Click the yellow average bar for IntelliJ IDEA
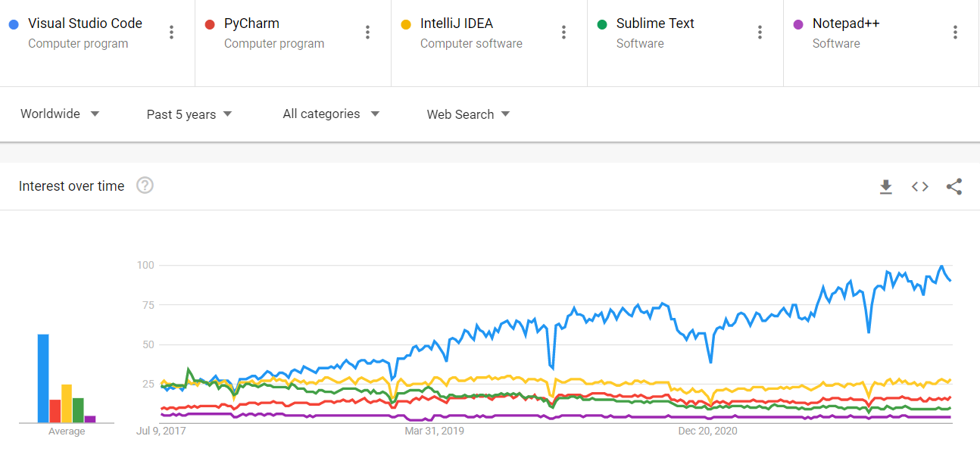 [x=67, y=403]
